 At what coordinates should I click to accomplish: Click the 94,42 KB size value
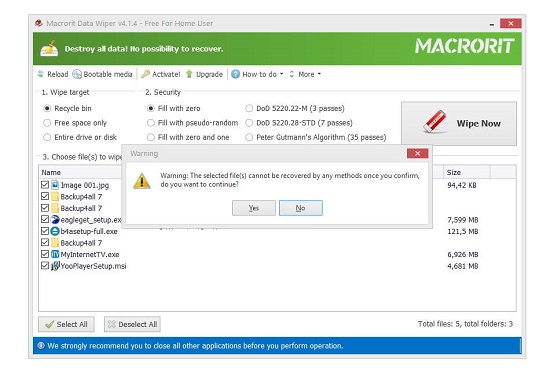[462, 185]
